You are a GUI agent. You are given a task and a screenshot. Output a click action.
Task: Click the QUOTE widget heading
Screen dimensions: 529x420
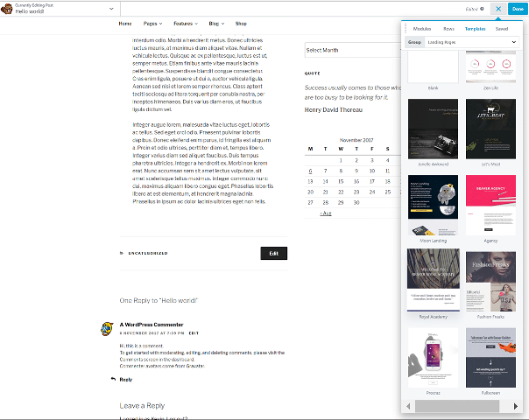pyautogui.click(x=312, y=73)
